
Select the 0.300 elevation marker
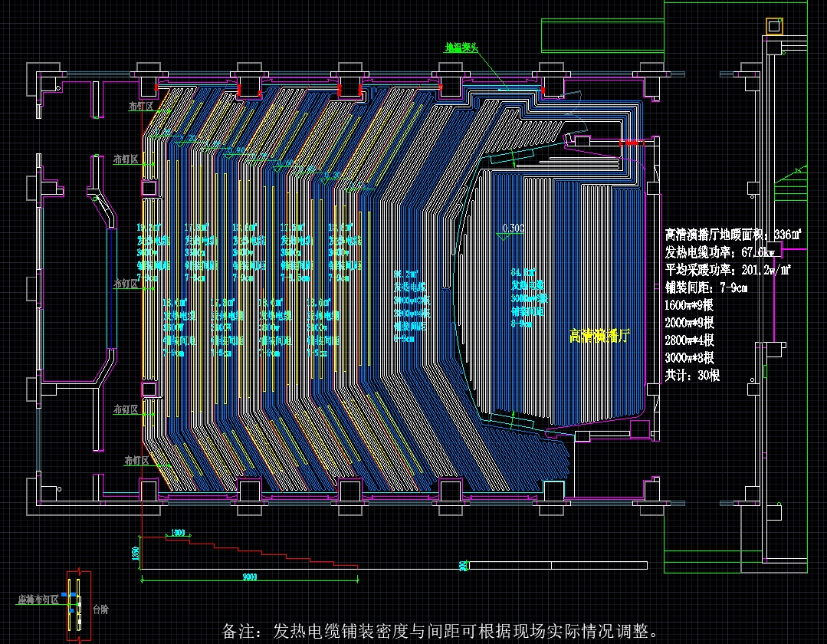point(514,228)
